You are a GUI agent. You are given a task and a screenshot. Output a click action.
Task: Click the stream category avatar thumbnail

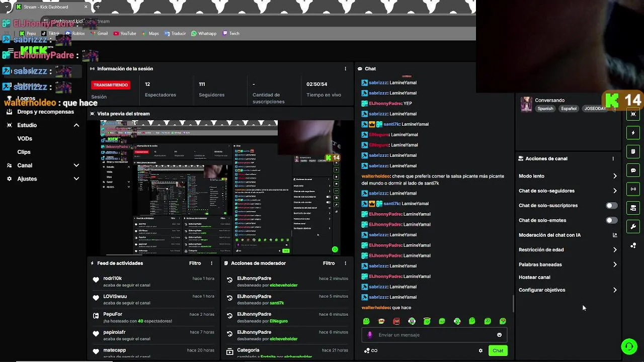coord(526,104)
